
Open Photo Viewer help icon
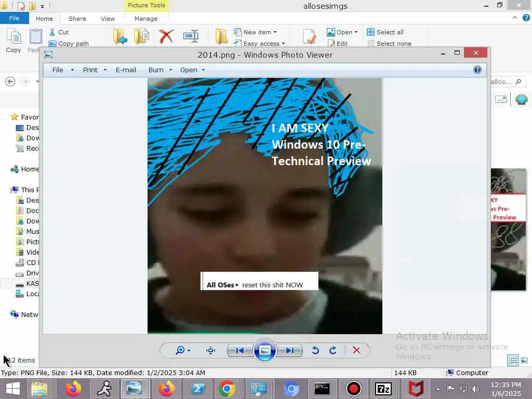point(477,70)
